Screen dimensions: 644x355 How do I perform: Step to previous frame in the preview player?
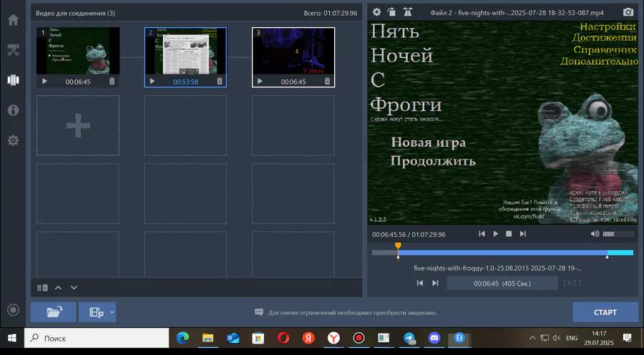click(482, 234)
